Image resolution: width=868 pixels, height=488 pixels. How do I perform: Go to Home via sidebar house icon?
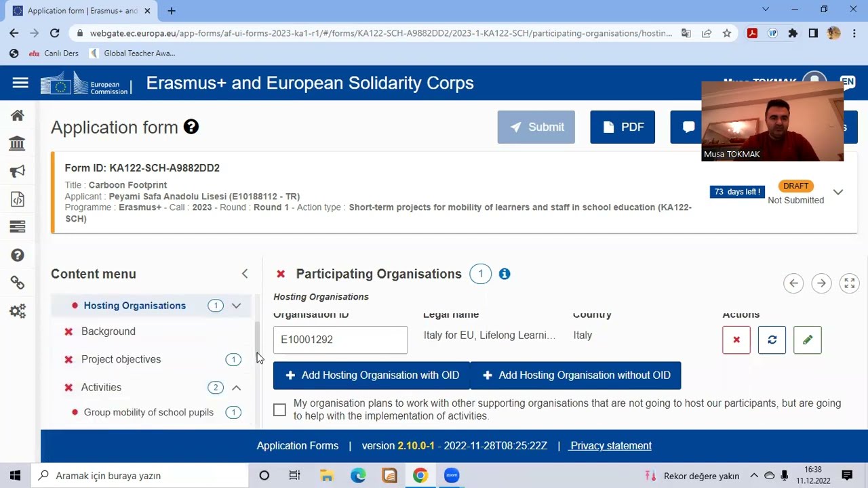(18, 115)
